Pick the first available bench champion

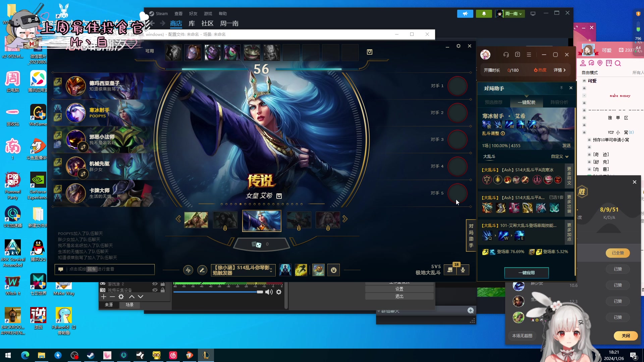coord(173,53)
